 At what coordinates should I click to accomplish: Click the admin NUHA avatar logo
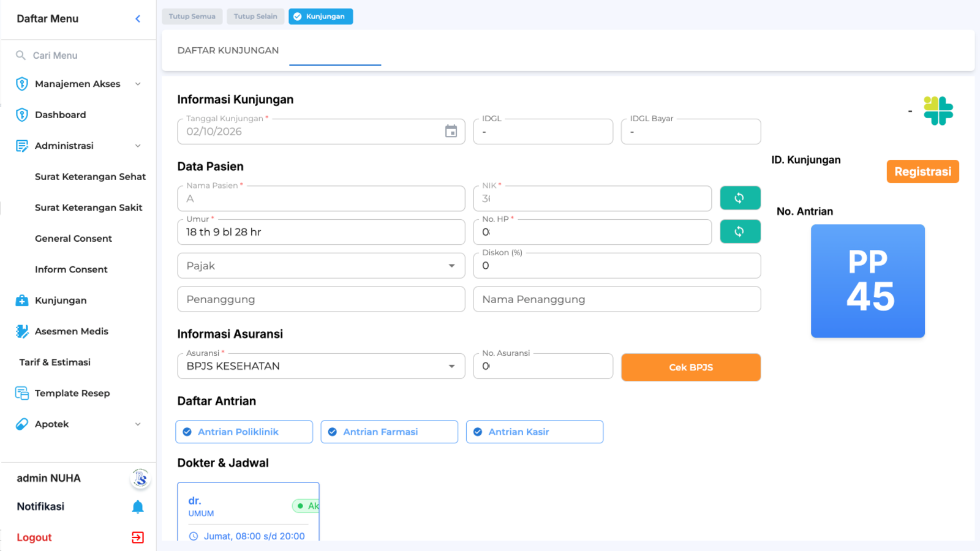[x=140, y=478]
